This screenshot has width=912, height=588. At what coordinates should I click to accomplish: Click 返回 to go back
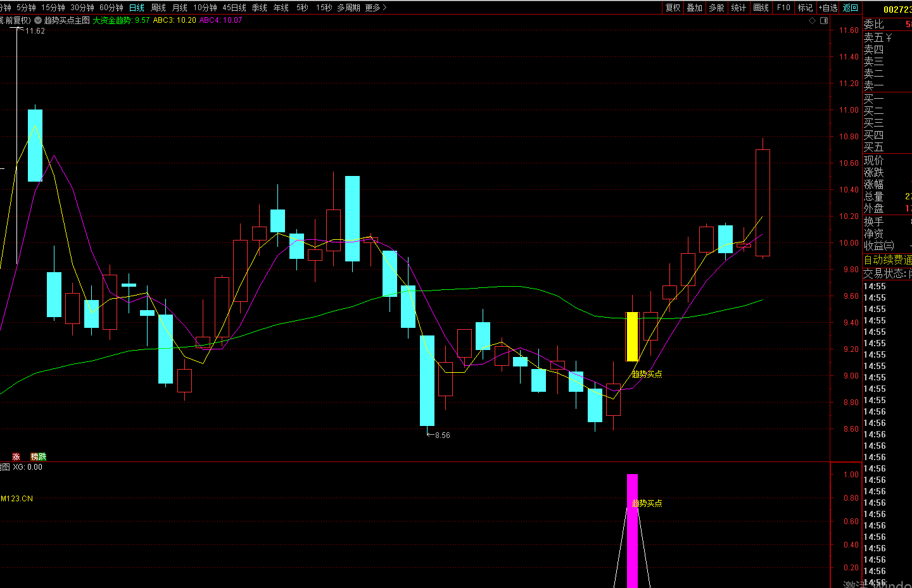851,8
